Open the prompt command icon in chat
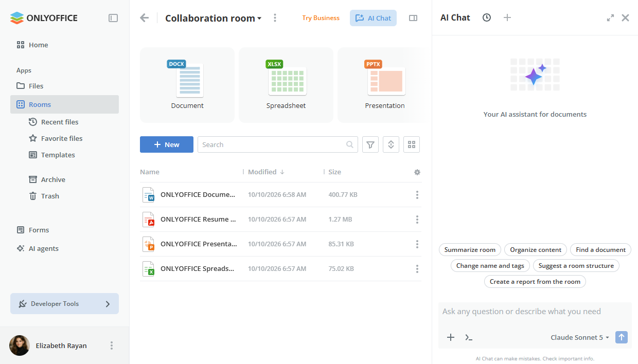The height and width of the screenshot is (364, 638). [469, 337]
